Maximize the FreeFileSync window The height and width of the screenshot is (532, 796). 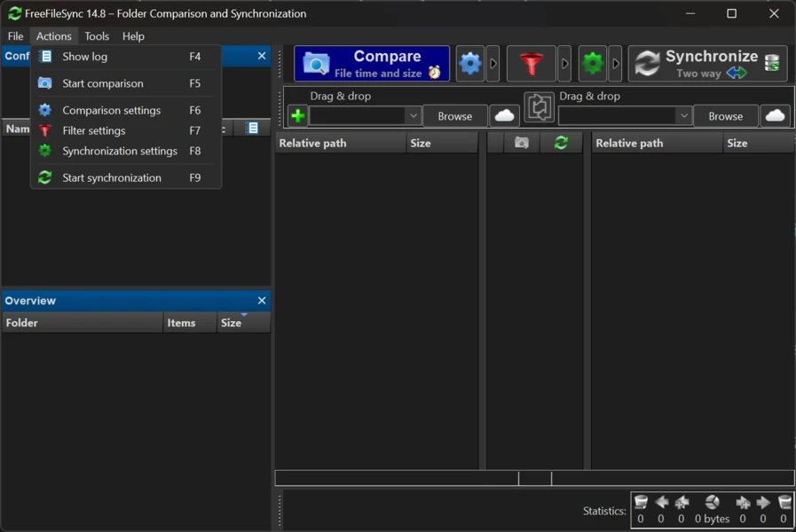pos(731,13)
